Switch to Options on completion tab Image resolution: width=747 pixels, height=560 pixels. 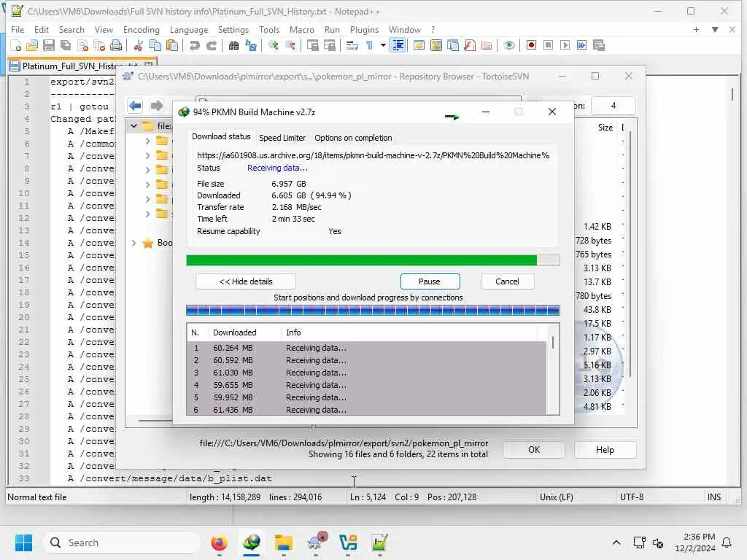[353, 138]
